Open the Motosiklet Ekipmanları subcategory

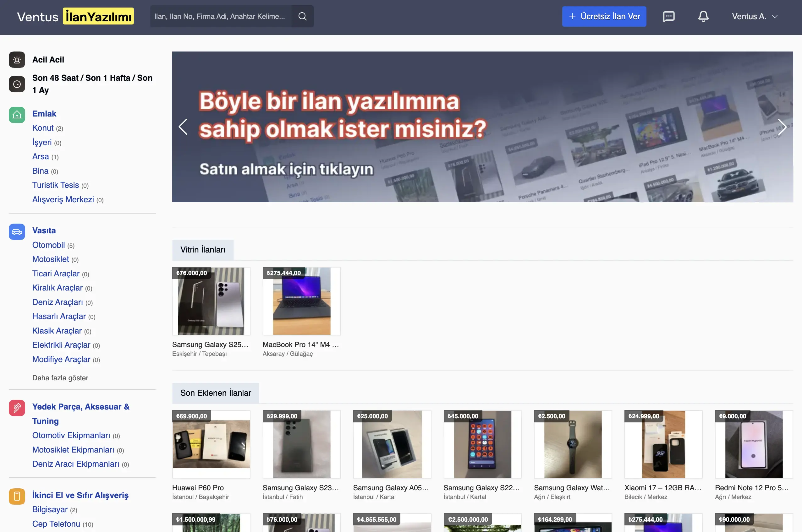pos(73,450)
